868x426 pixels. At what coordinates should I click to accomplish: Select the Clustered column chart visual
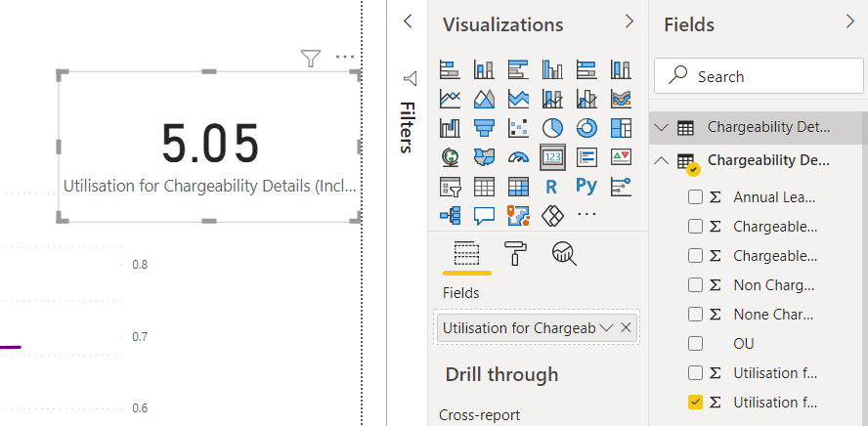[552, 69]
